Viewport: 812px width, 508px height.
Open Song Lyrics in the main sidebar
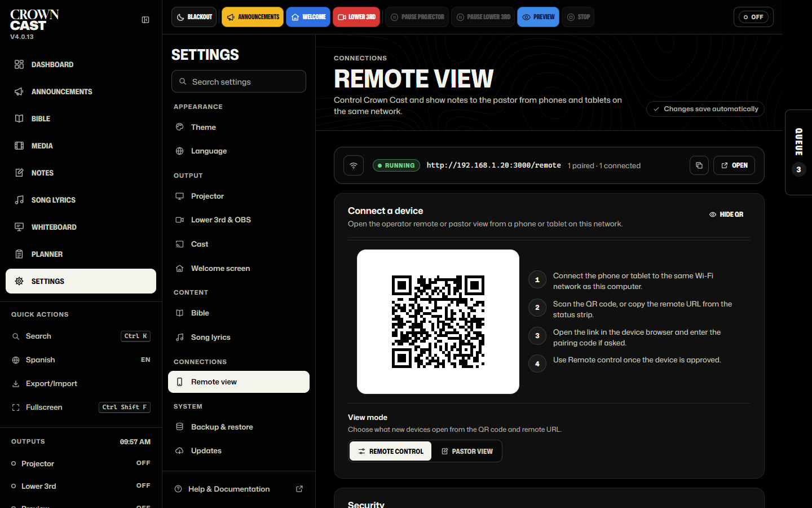pyautogui.click(x=81, y=200)
